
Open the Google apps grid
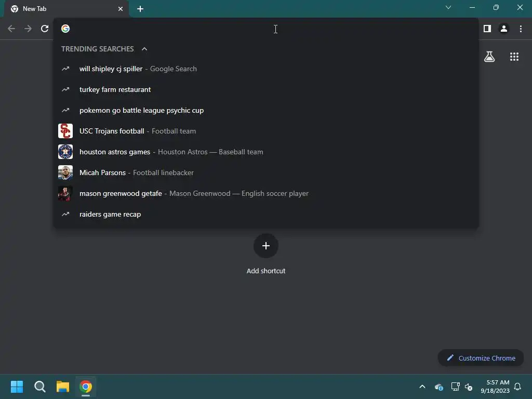pyautogui.click(x=514, y=57)
